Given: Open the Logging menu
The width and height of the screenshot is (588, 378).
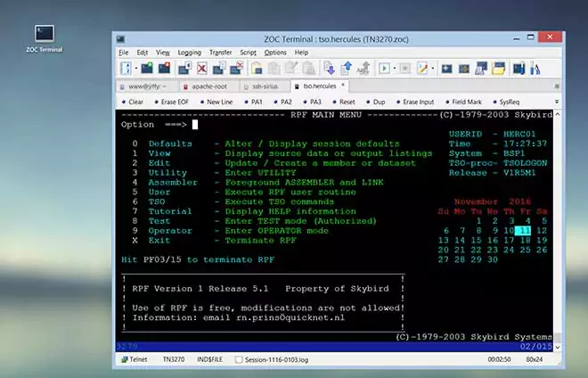Looking at the screenshot, I should pyautogui.click(x=190, y=53).
